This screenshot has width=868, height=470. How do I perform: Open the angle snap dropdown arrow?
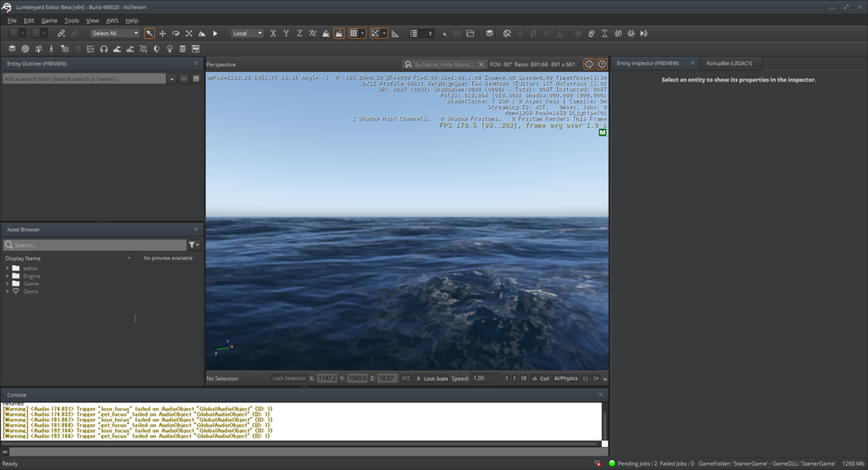coord(384,34)
